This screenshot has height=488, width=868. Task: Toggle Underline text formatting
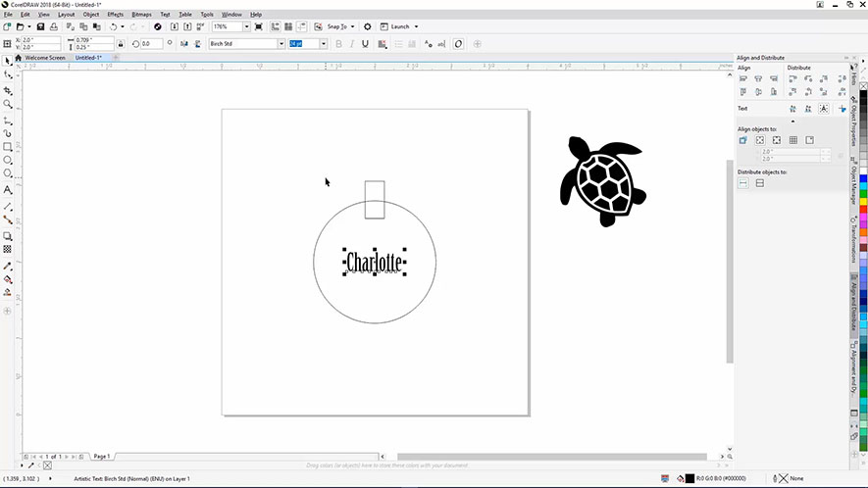point(366,44)
